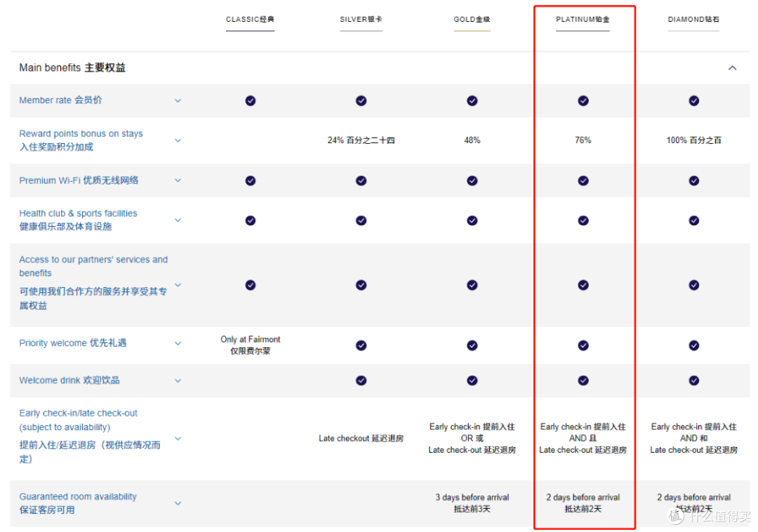The image size is (758, 532).
Task: Click Health club checkmark under Classic
Action: [251, 220]
